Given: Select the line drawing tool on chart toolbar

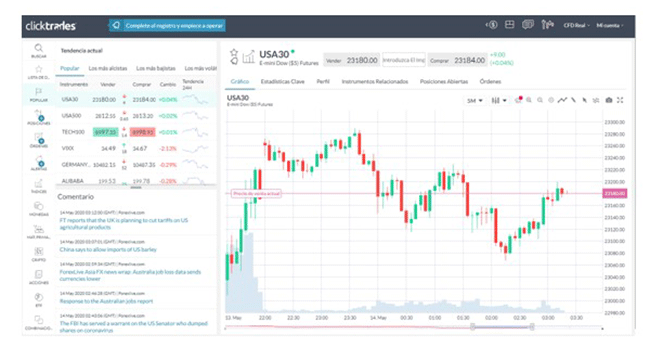Looking at the screenshot, I should [x=573, y=100].
